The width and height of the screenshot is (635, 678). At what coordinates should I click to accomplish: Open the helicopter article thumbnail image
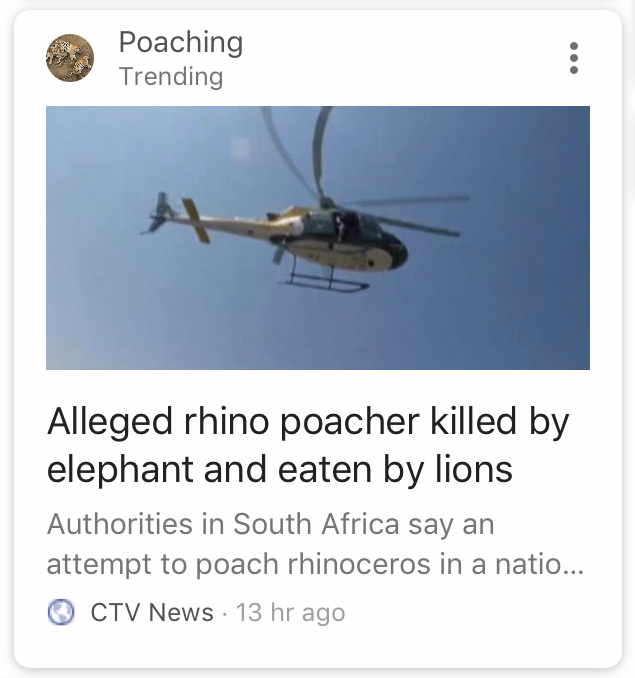click(317, 238)
